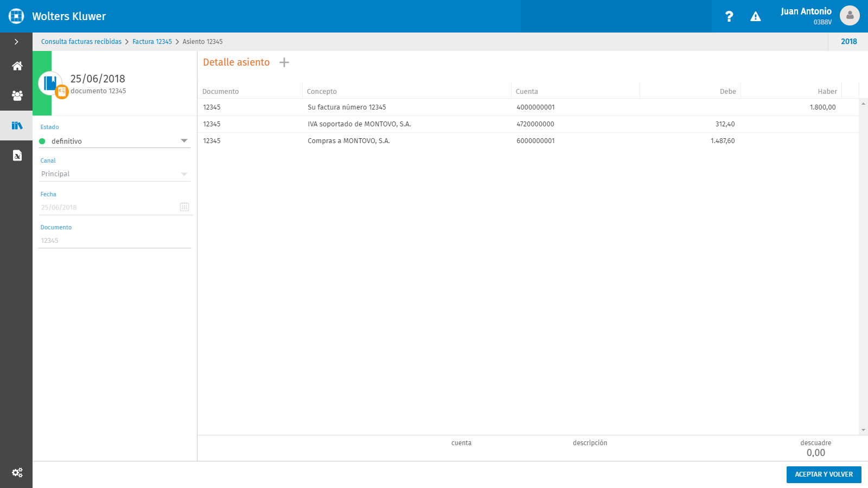This screenshot has width=868, height=488.
Task: Click the plus icon next to Detalle asiento
Action: point(284,62)
